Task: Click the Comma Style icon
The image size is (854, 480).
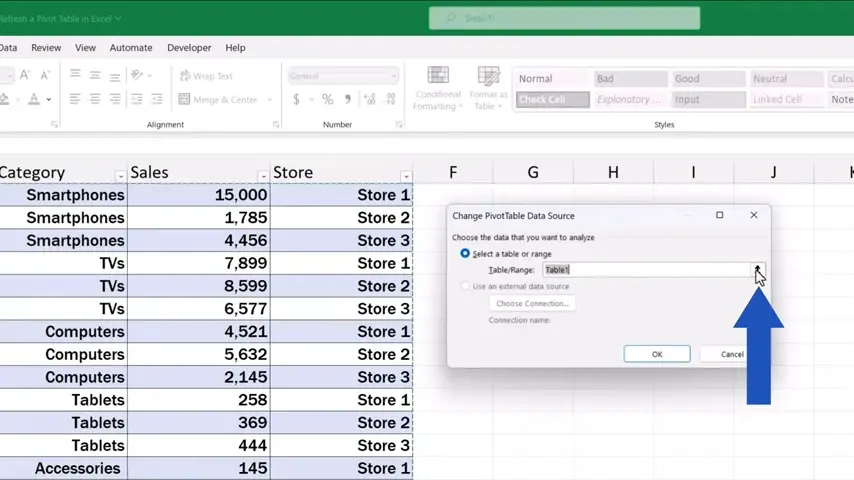Action: (x=349, y=99)
